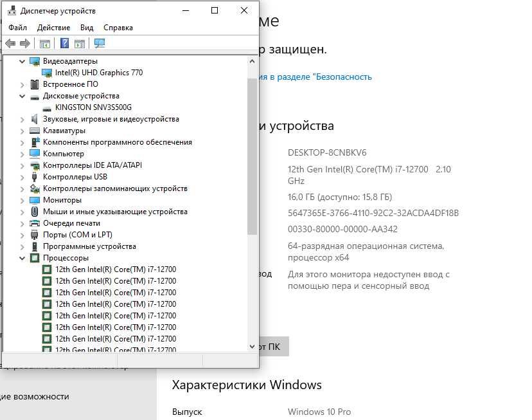This screenshot has height=420, width=532.
Task: Expand Мыши и иные указывающие устройства node
Action: (22, 212)
